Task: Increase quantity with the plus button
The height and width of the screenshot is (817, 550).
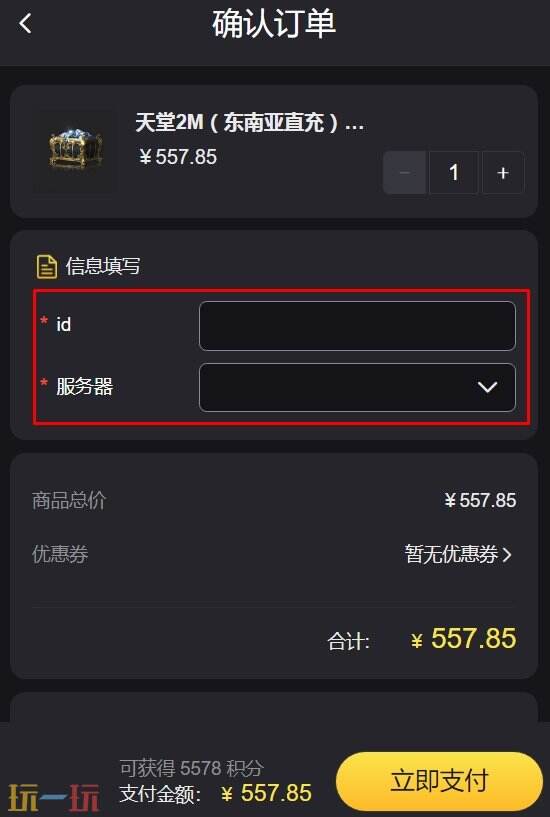Action: pyautogui.click(x=503, y=172)
